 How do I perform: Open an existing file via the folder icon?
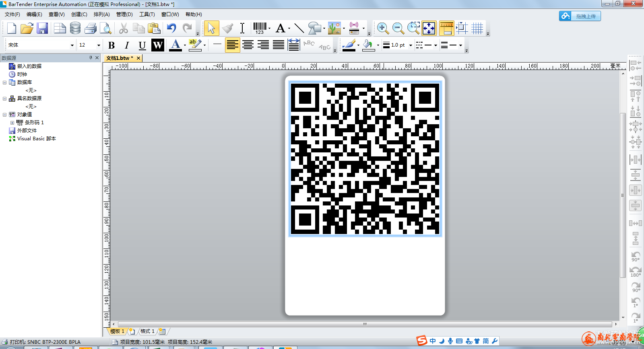(27, 28)
